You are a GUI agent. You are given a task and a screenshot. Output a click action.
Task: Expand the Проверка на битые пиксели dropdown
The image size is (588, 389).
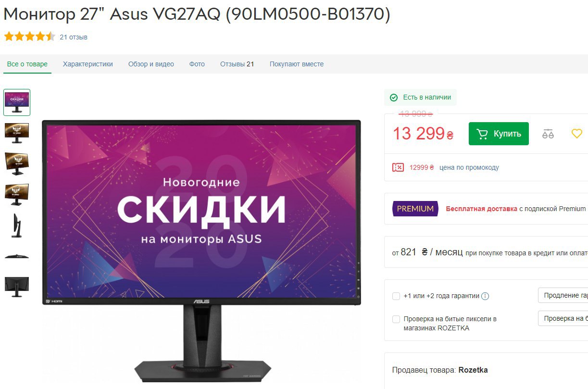click(563, 318)
